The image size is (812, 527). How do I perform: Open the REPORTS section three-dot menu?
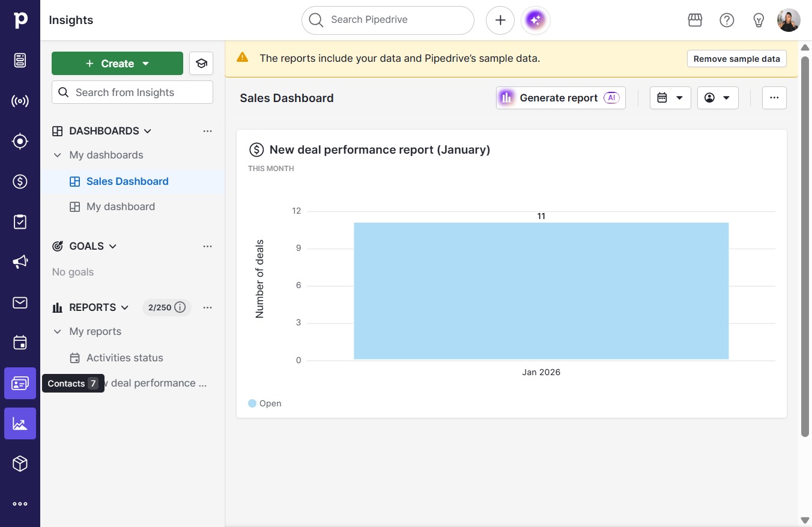(208, 307)
